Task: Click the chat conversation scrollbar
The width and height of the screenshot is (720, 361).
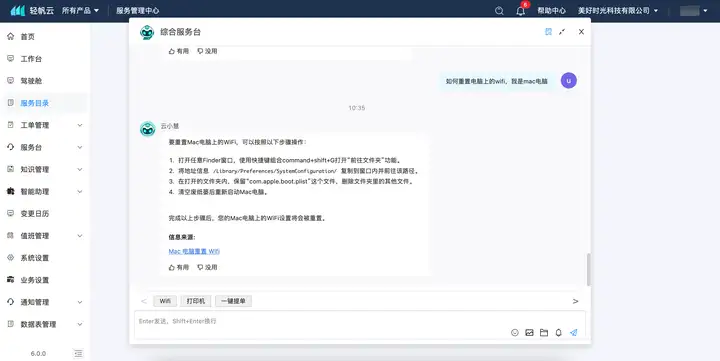Action: click(588, 269)
